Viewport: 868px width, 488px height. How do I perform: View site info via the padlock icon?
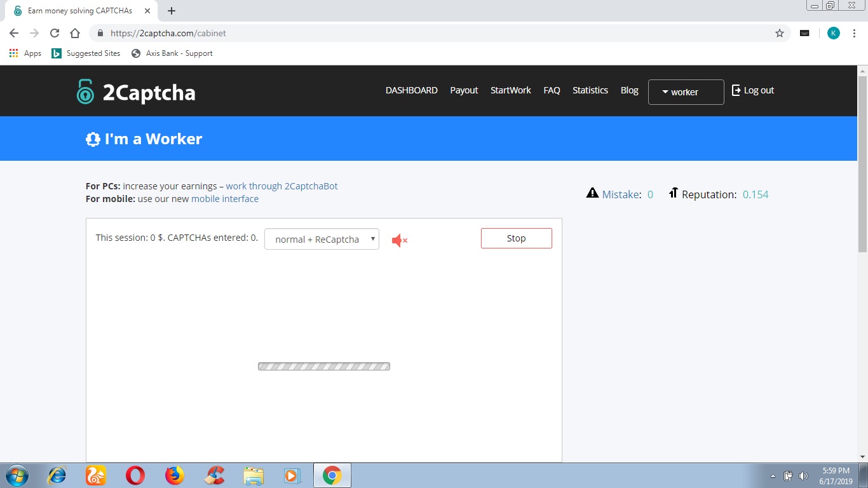(x=100, y=33)
